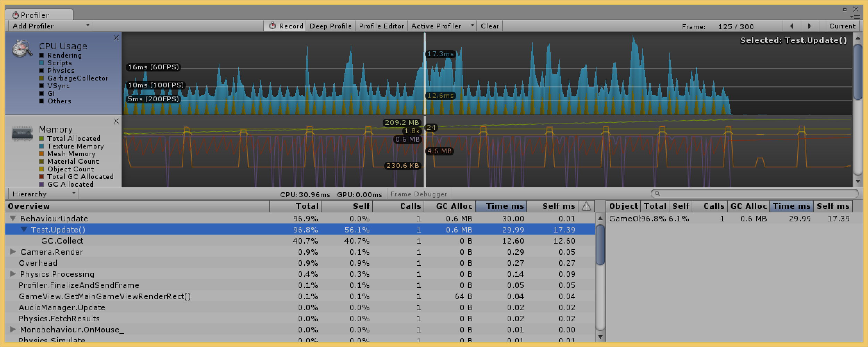
Task: Collapse the BehaviourUpdate row
Action: point(13,219)
